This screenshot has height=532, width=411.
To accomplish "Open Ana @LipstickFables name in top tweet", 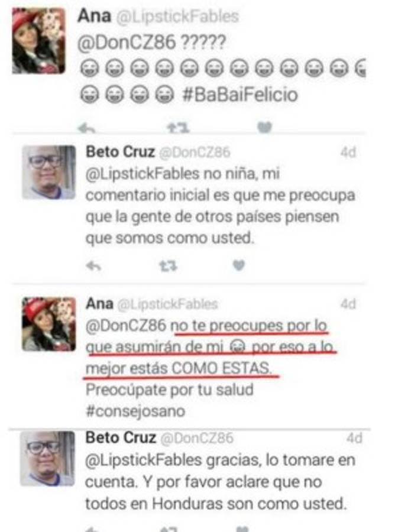I will pos(158,16).
